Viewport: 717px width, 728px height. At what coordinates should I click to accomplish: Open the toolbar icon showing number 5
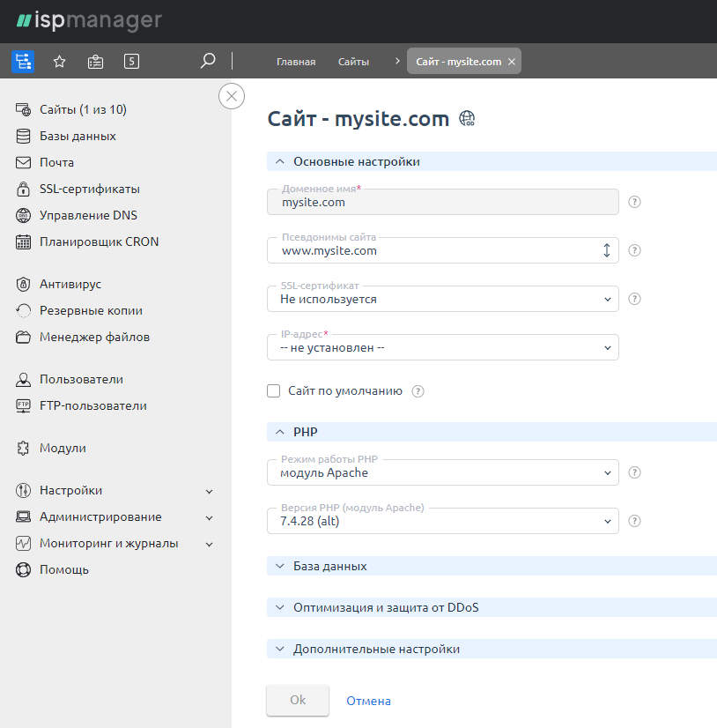[131, 62]
